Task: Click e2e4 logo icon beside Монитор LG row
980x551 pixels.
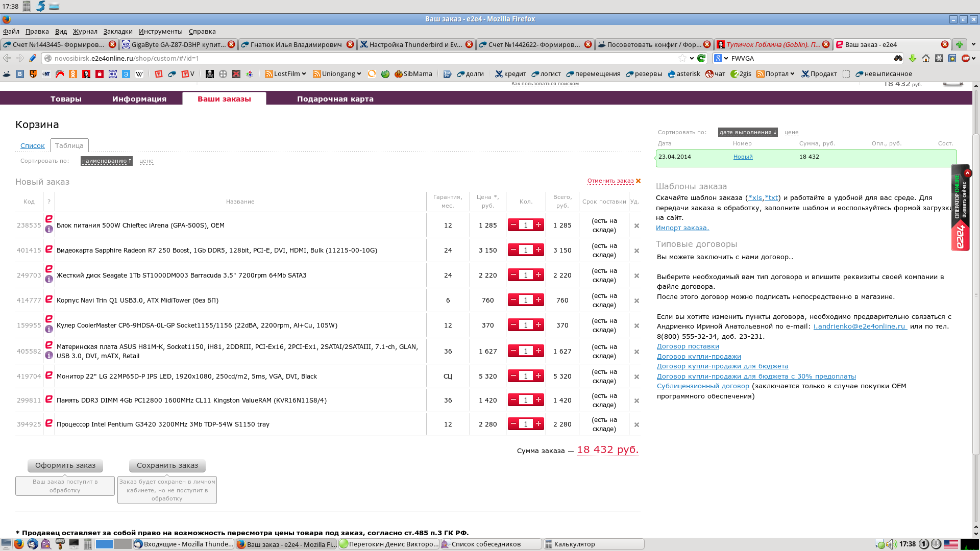Action: [x=49, y=375]
